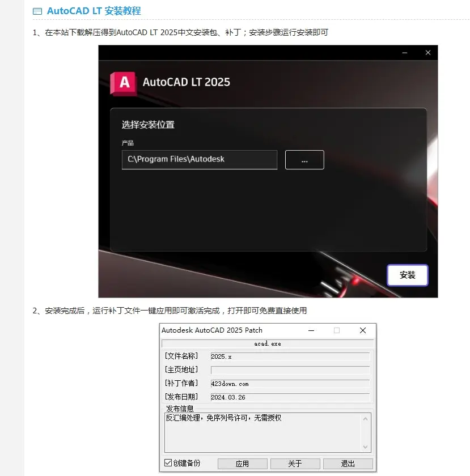Minimize the AutoCAD LT 2025 installer window

point(405,53)
